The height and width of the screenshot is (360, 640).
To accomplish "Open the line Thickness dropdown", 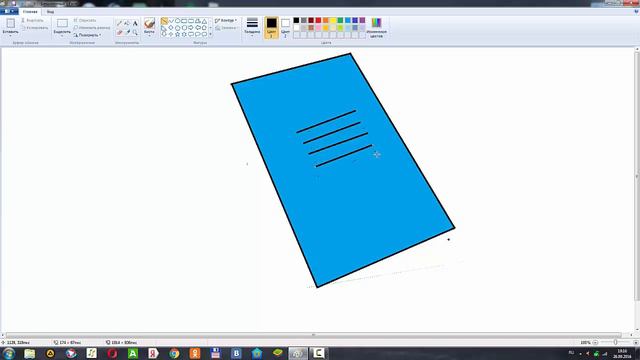I will (252, 27).
